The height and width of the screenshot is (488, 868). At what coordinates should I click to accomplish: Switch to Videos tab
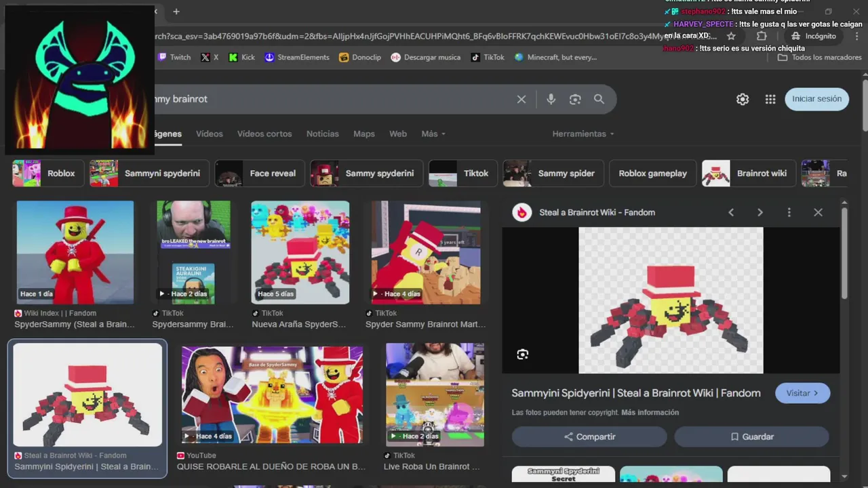[210, 134]
